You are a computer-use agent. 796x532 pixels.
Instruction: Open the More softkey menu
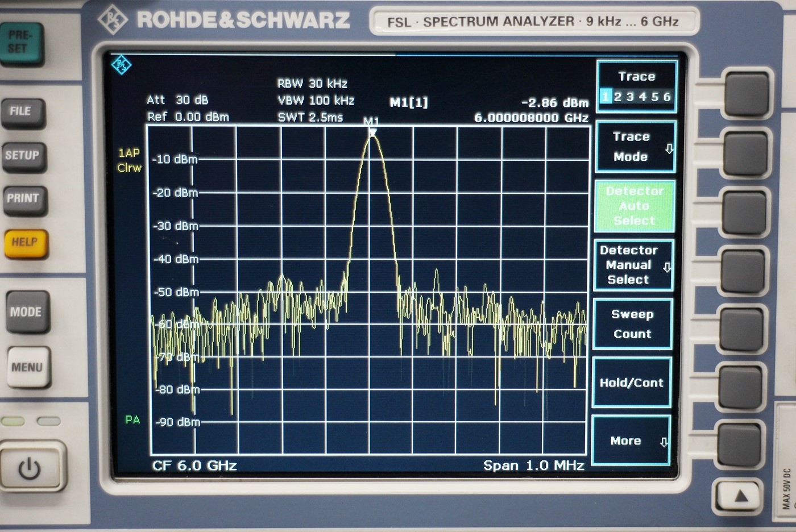coord(631,440)
